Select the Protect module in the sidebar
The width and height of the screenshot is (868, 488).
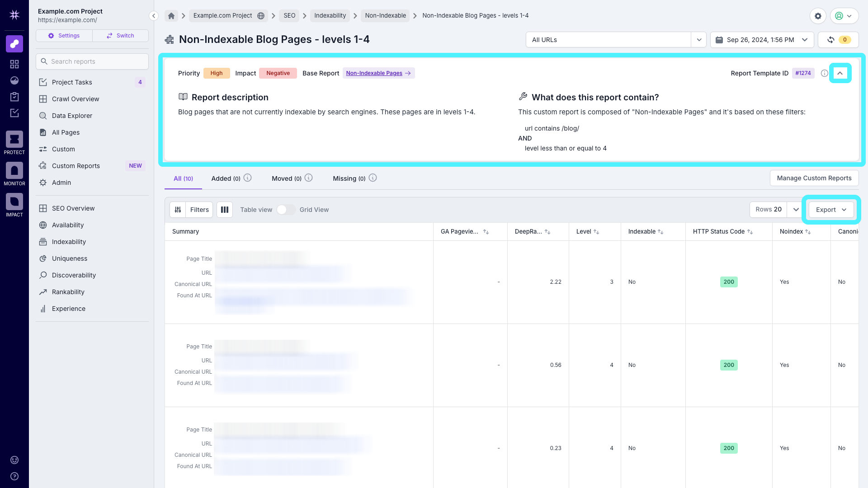14,140
